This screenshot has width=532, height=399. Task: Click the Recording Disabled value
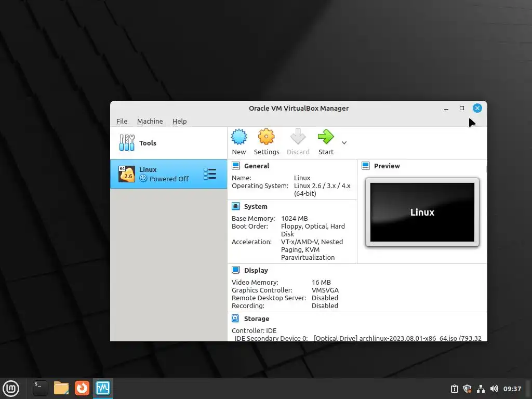click(325, 305)
